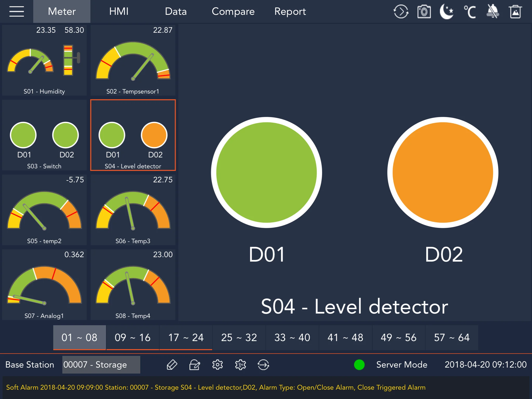
Task: Open the advanced gear settings icon
Action: (241, 365)
